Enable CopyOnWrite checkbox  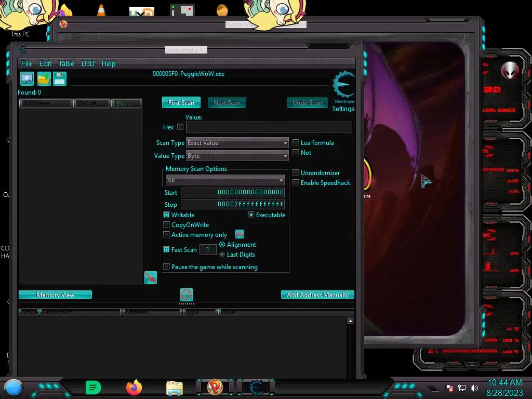click(166, 224)
